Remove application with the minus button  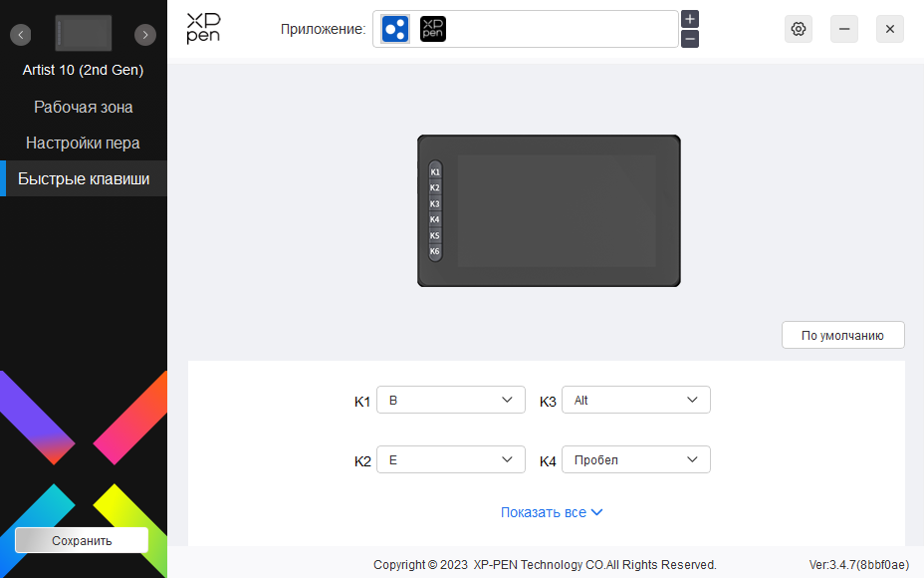(690, 39)
